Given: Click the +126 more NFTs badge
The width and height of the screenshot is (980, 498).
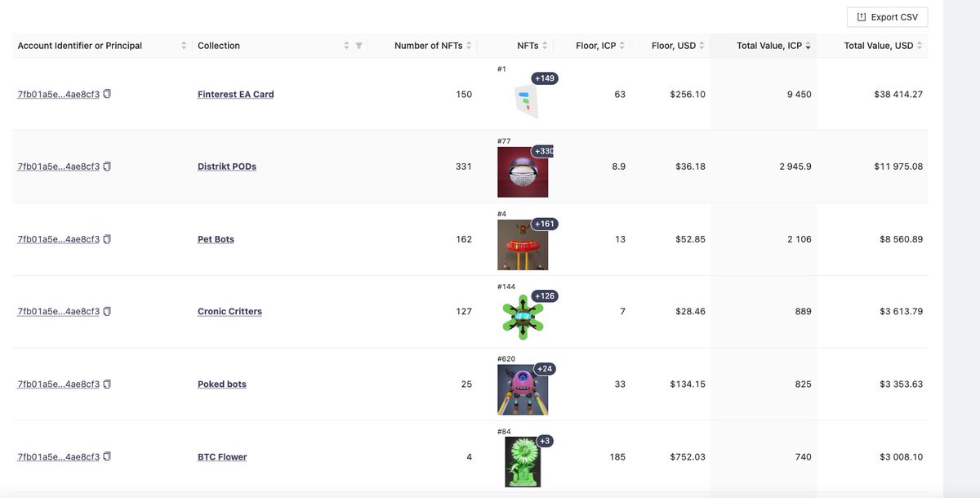Looking at the screenshot, I should click(544, 296).
